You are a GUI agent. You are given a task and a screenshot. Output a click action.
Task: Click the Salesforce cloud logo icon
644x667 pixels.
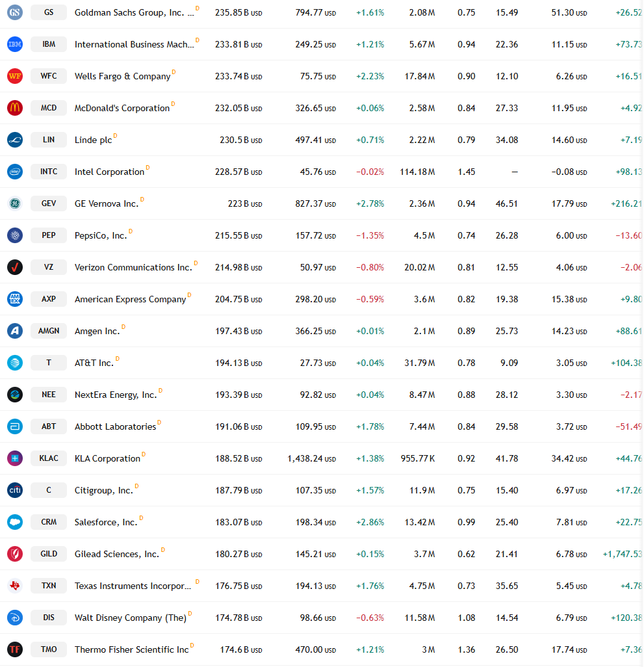[15, 522]
